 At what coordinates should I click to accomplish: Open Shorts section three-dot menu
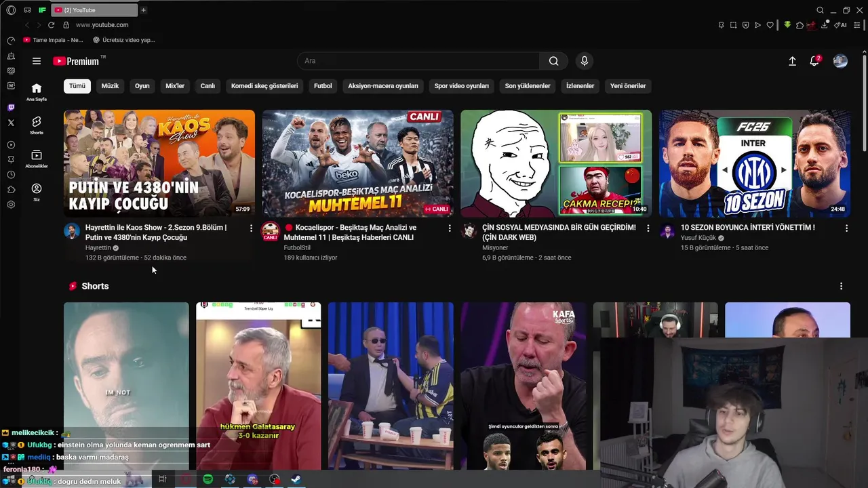click(x=841, y=286)
